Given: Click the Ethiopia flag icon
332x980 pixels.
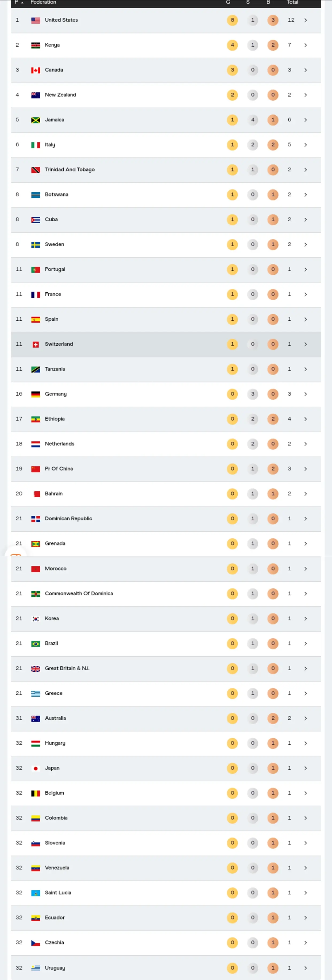Looking at the screenshot, I should [x=36, y=419].
